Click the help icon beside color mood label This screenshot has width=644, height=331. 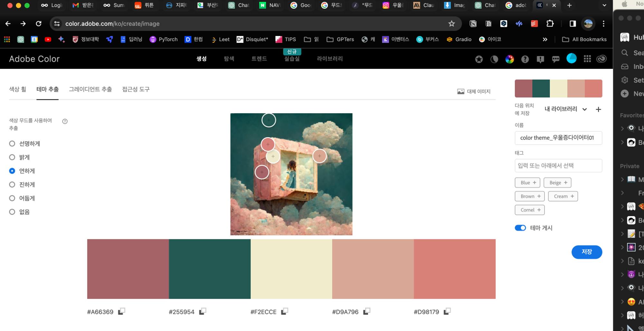coord(65,121)
